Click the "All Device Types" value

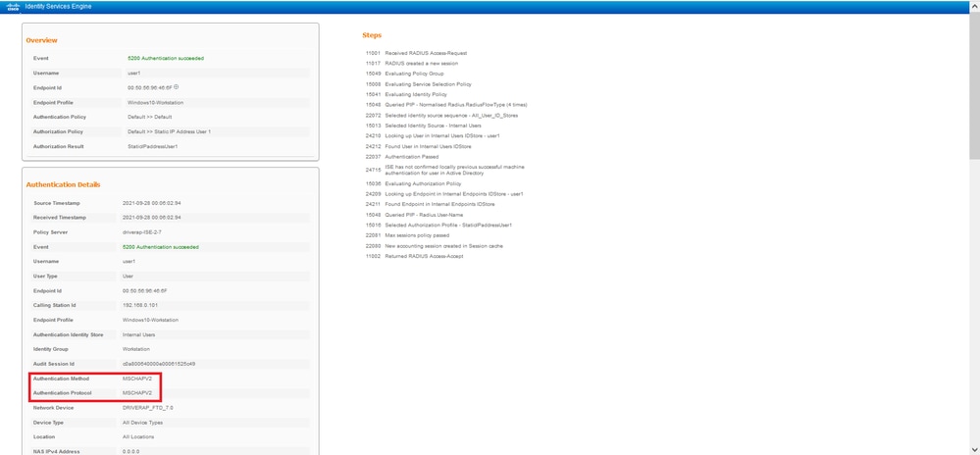(142, 423)
